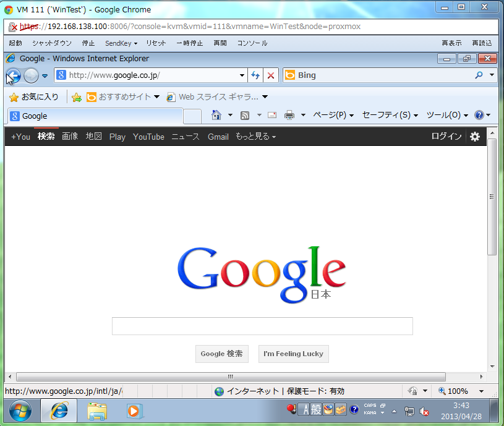This screenshot has width=504, height=426.
Task: Open おすすめサイト suggested sites dropdown
Action: pos(123,97)
